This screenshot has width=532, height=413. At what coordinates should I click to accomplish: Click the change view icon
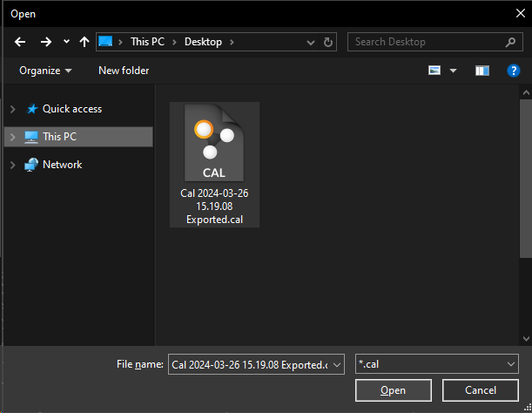[x=435, y=71]
